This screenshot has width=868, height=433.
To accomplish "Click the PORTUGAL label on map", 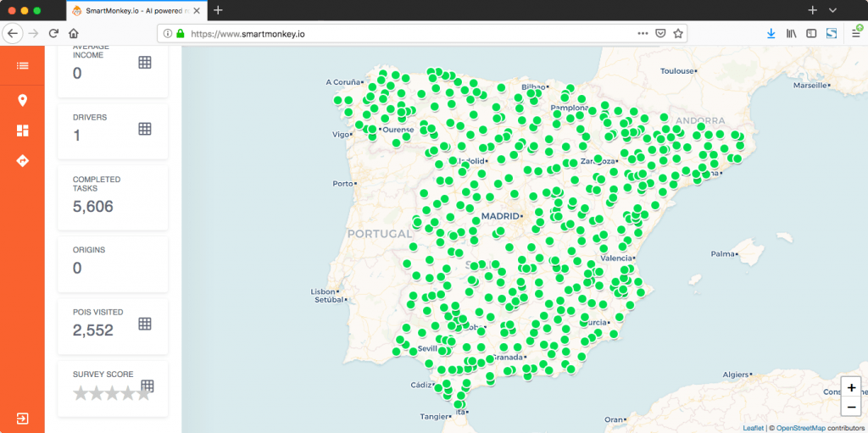I will point(380,234).
